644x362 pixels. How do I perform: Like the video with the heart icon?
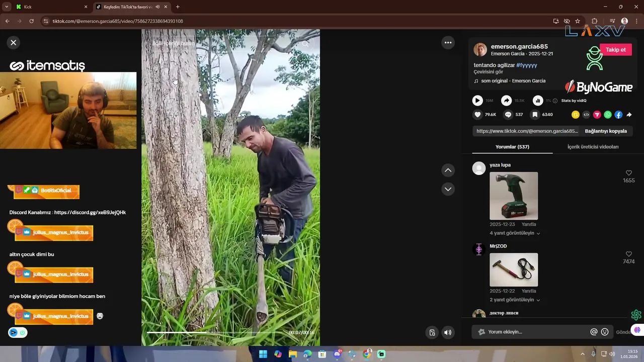(477, 115)
